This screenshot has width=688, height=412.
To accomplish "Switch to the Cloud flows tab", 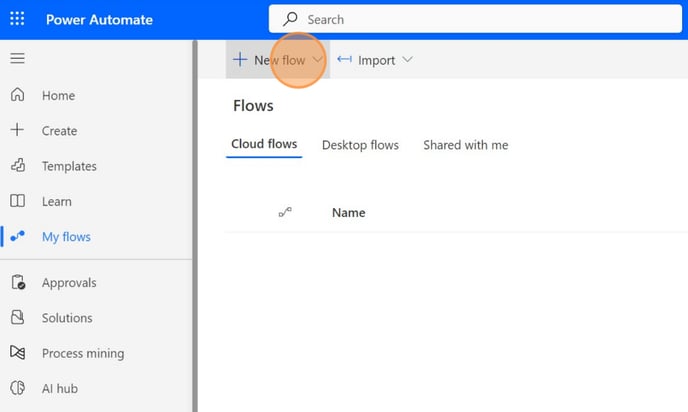I will click(264, 144).
